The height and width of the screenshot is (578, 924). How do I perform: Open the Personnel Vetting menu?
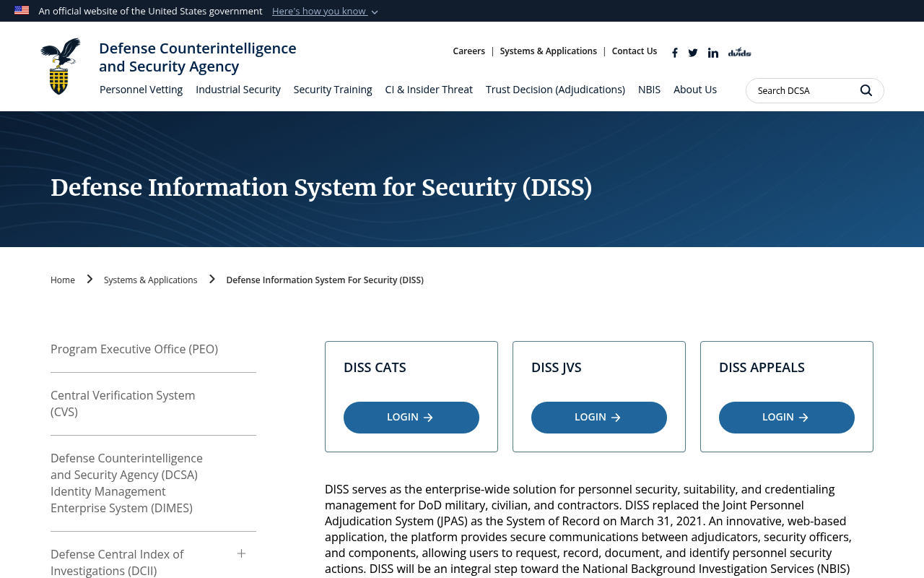point(141,90)
